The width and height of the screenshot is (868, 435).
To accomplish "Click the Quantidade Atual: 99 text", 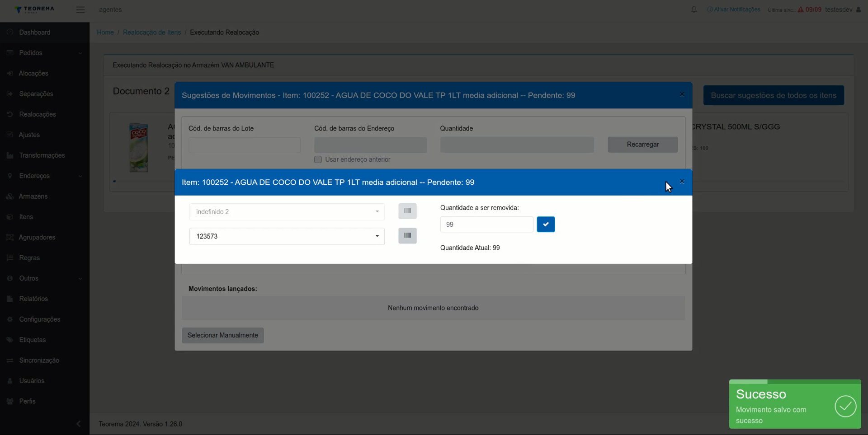I will pos(470,248).
